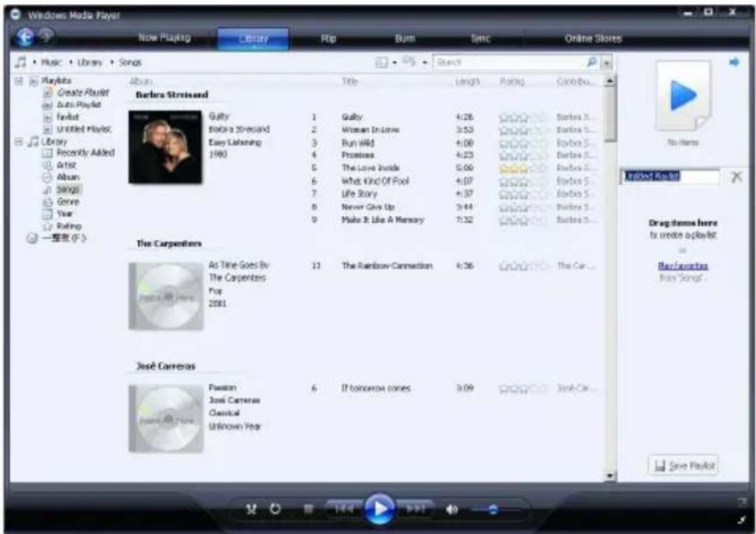Viewport: 756px width, 534px height.
Task: Click the As Time Goes By album disc thumbnail
Action: click(x=166, y=296)
